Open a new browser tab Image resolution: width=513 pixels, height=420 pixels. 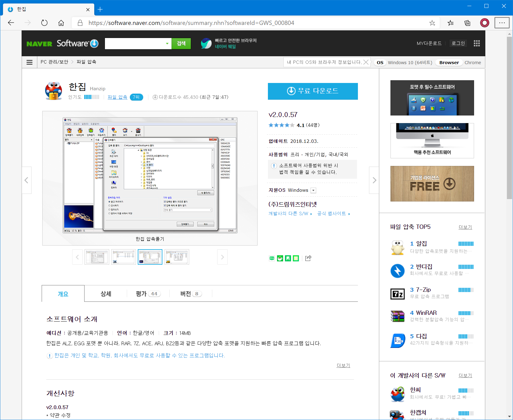(100, 9)
